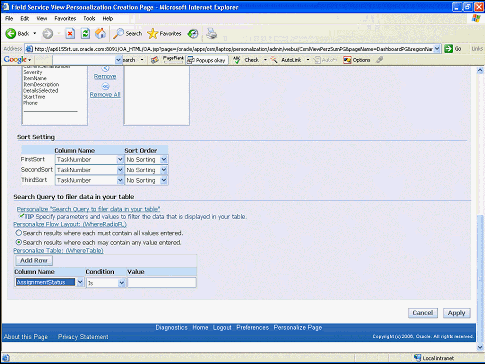Open the Tools menu
This screenshot has height=364, width=485.
[89, 18]
